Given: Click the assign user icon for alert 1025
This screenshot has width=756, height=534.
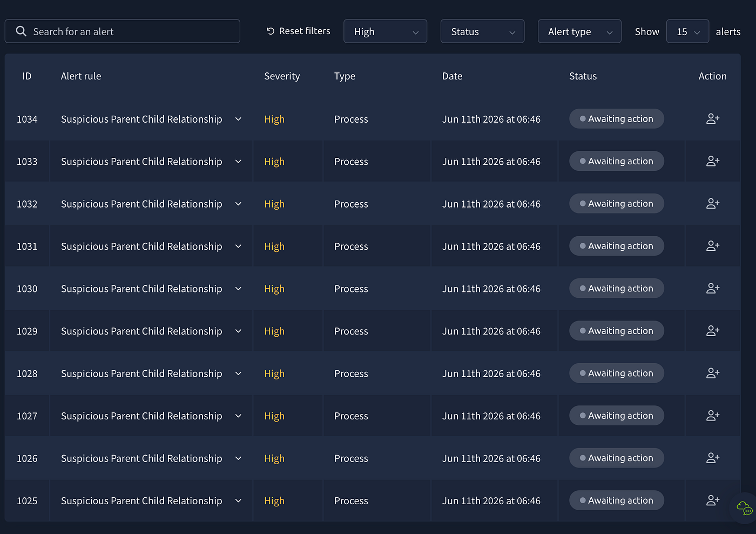Looking at the screenshot, I should [x=713, y=500].
